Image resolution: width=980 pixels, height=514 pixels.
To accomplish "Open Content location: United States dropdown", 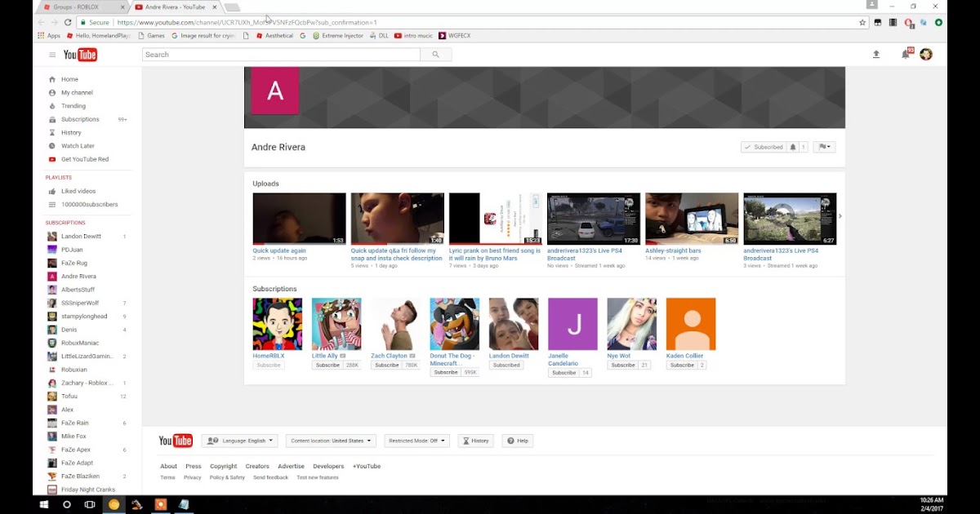I will pos(331,441).
